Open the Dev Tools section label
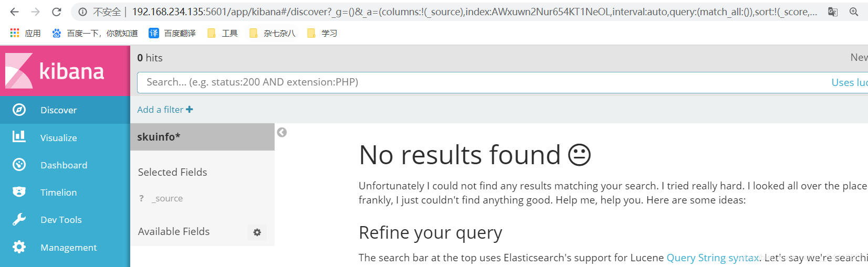Viewport: 868px width, 267px height. pyautogui.click(x=61, y=220)
